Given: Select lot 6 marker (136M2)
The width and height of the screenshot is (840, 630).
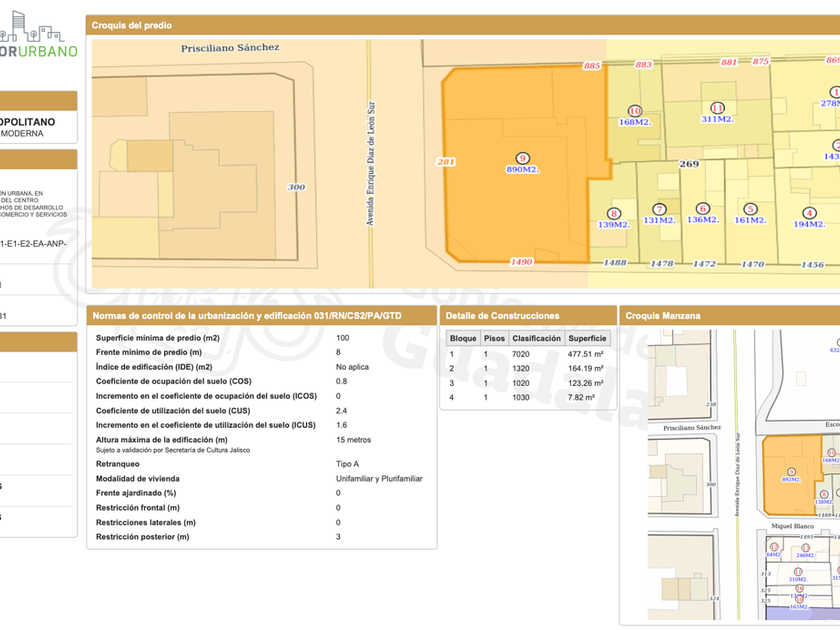Looking at the screenshot, I should [x=703, y=208].
